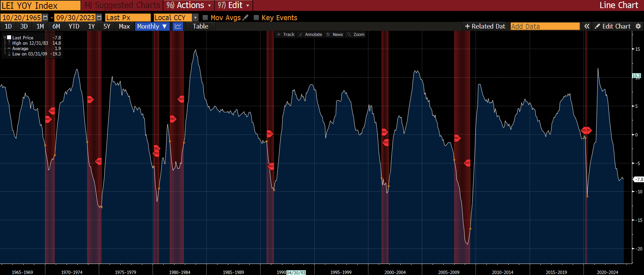This screenshot has width=644, height=275.
Task: Select the 5Y time range
Action: (x=107, y=26)
